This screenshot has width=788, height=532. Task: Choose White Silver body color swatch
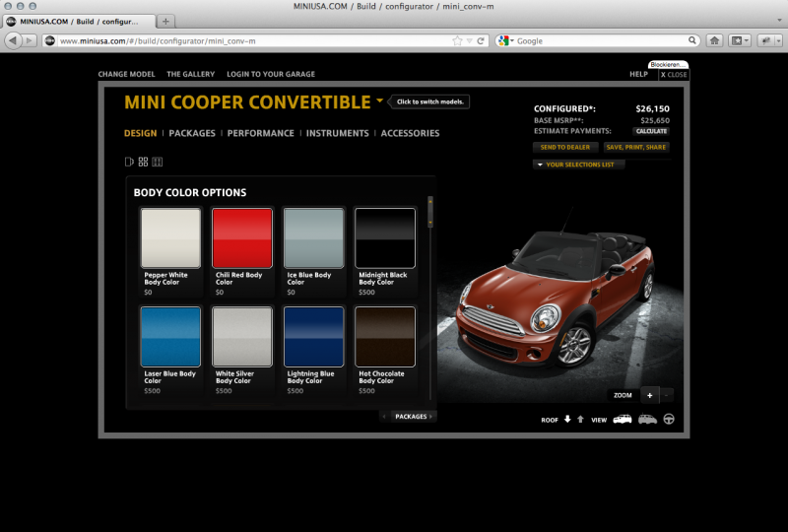(242, 336)
